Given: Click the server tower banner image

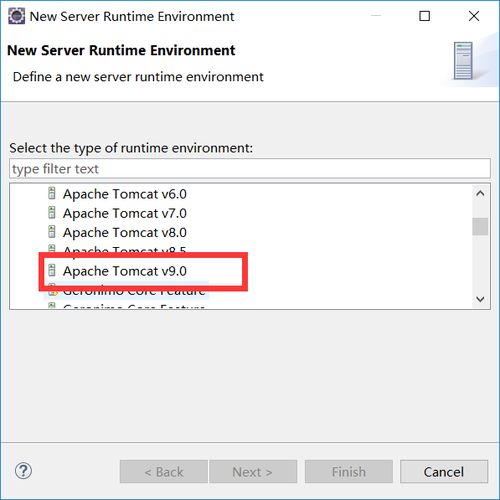Looking at the screenshot, I should click(x=463, y=61).
